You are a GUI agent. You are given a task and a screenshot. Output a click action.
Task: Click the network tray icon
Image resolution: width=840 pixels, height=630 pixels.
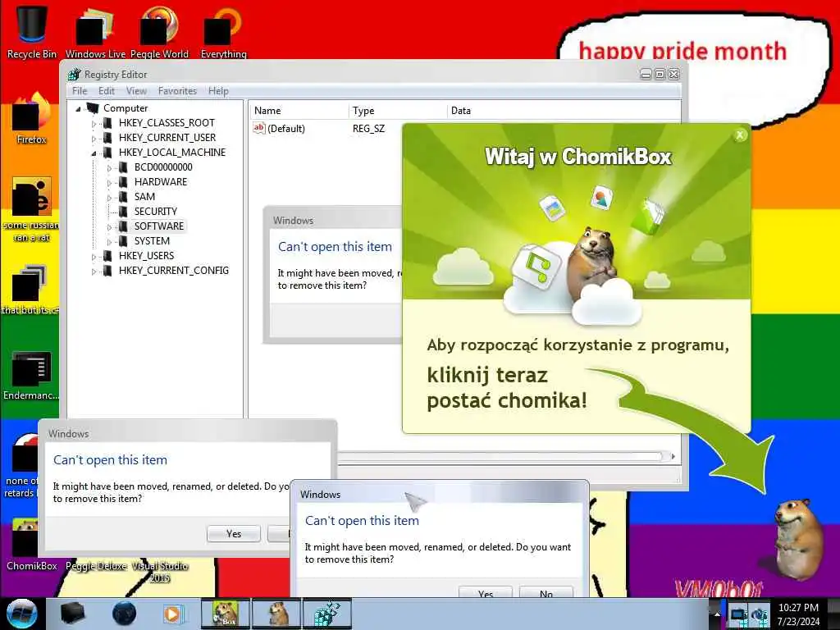[x=739, y=616]
